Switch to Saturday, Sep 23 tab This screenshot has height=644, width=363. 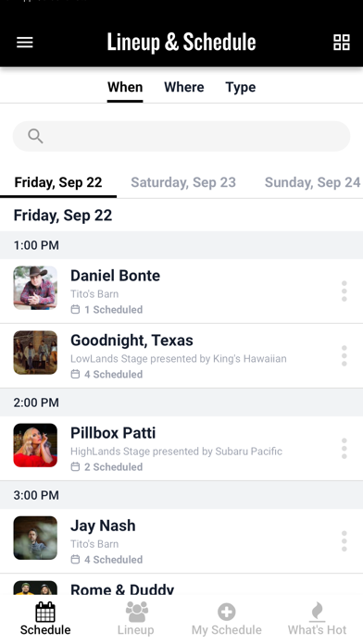pyautogui.click(x=183, y=182)
